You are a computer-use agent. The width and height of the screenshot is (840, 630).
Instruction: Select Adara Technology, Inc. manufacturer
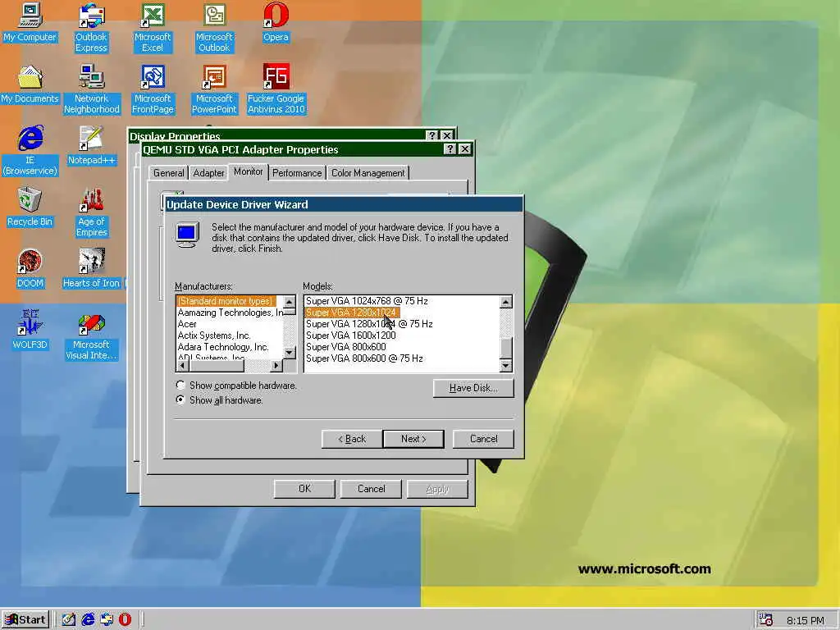tap(223, 347)
